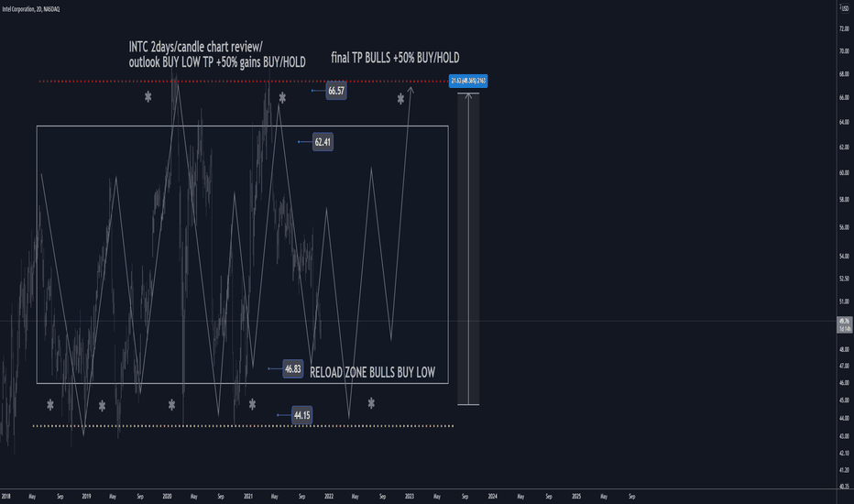Image resolution: width=854 pixels, height=504 pixels.
Task: Click the 2021 label on the time axis
Action: click(x=248, y=497)
